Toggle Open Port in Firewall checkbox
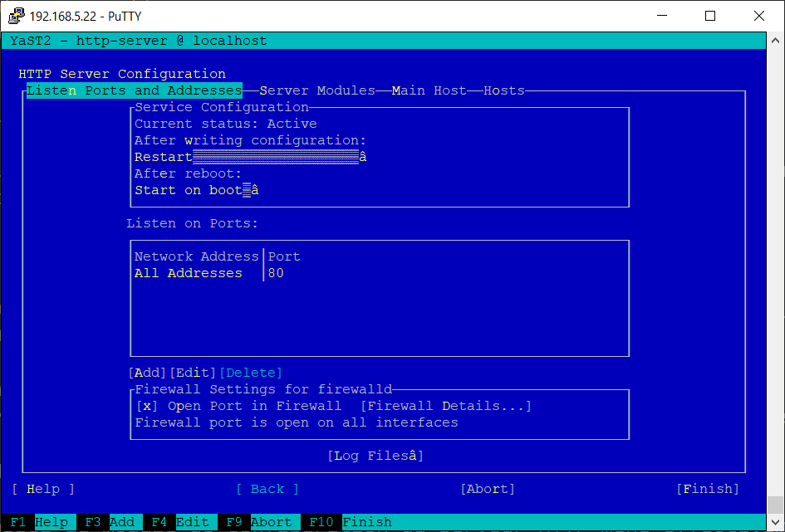The width and height of the screenshot is (785, 532). (147, 406)
